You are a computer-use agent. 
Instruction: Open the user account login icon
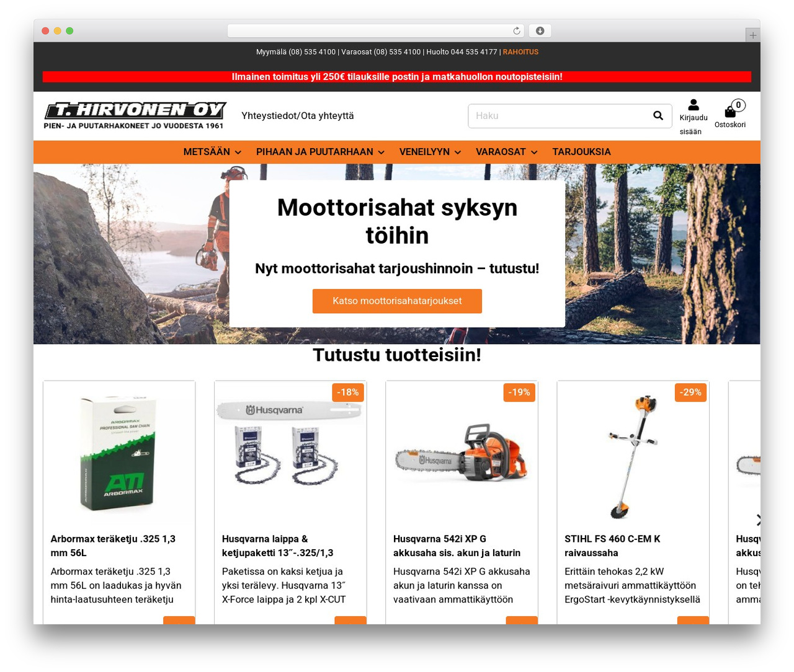[x=694, y=105]
